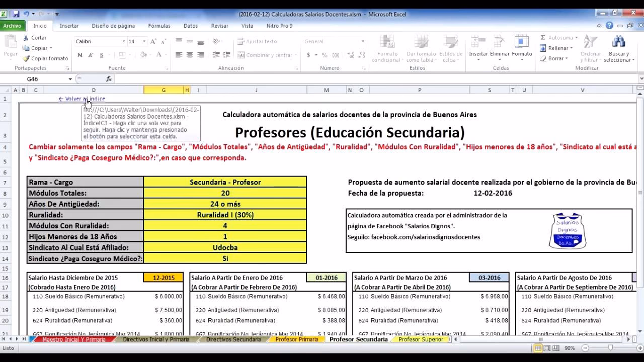Switch to the Fórmulas ribbon tab

coord(159,25)
